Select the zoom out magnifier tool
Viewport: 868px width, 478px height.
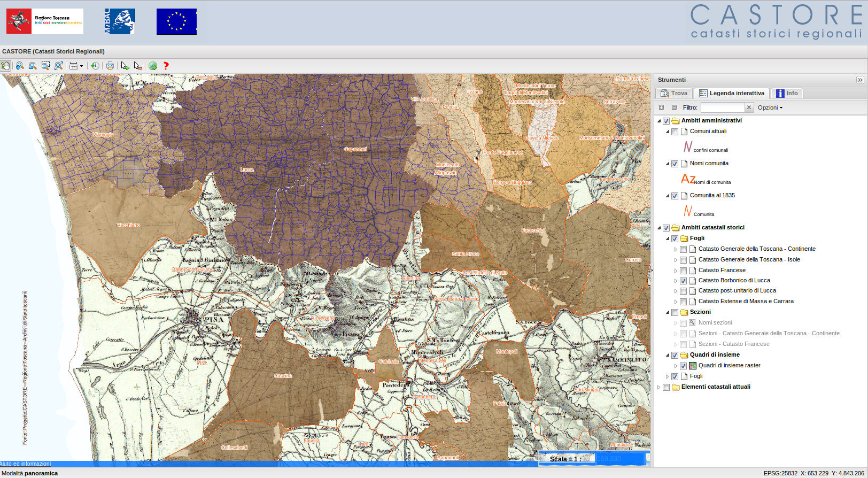coord(33,66)
